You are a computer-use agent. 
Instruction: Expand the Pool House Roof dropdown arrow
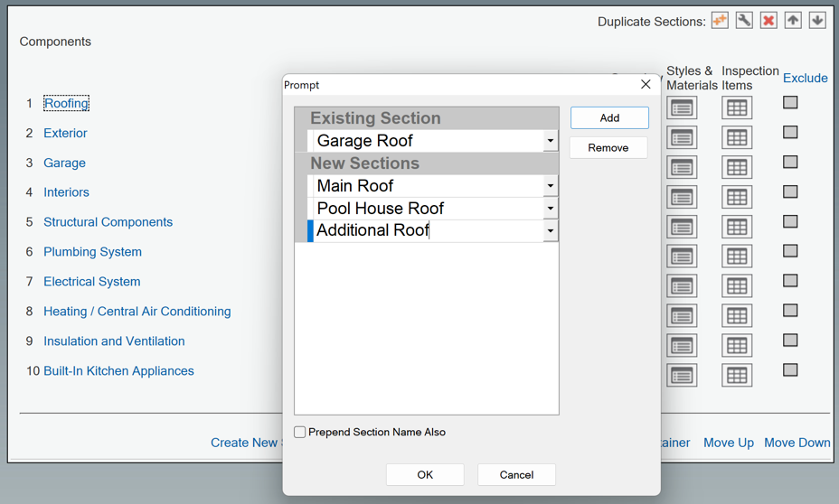click(x=550, y=209)
